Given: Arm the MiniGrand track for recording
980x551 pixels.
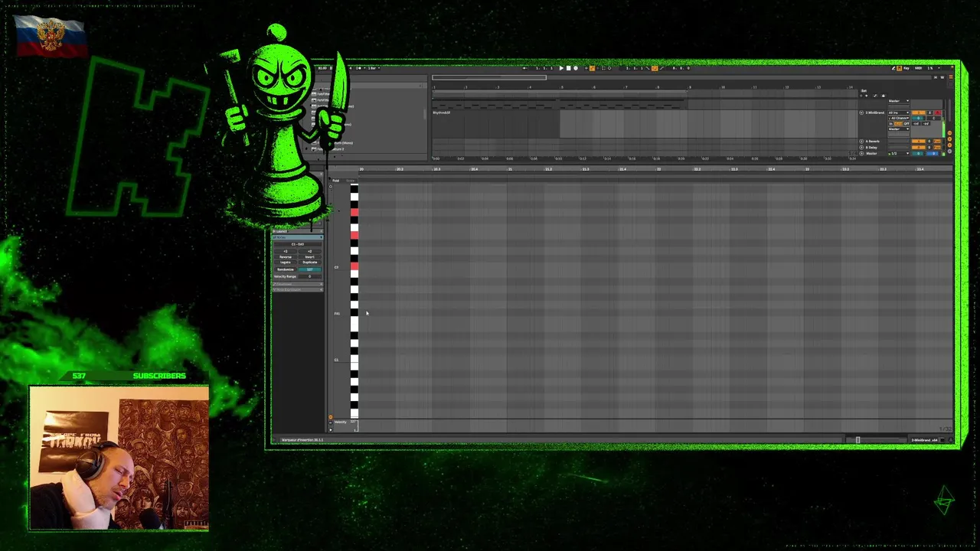Looking at the screenshot, I should coord(938,112).
